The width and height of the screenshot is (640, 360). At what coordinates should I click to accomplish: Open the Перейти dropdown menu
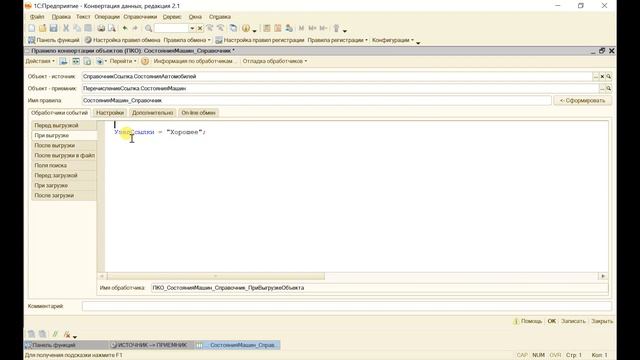point(123,61)
